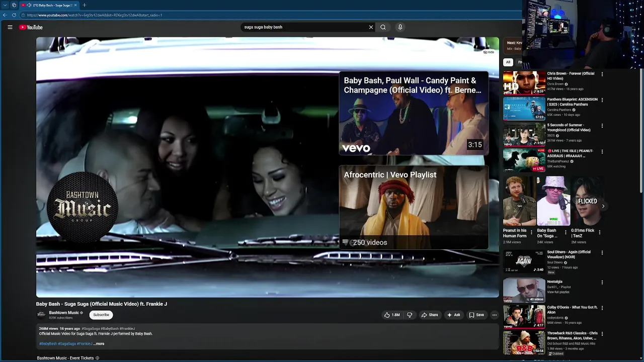Open Soul Dinero Again visualizer
The height and width of the screenshot is (362, 644).
click(524, 261)
